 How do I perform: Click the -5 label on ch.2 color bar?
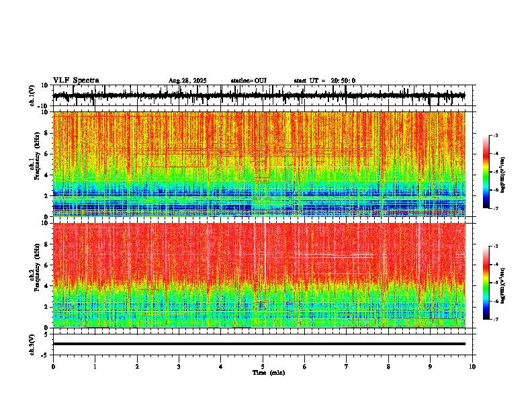[x=495, y=283]
